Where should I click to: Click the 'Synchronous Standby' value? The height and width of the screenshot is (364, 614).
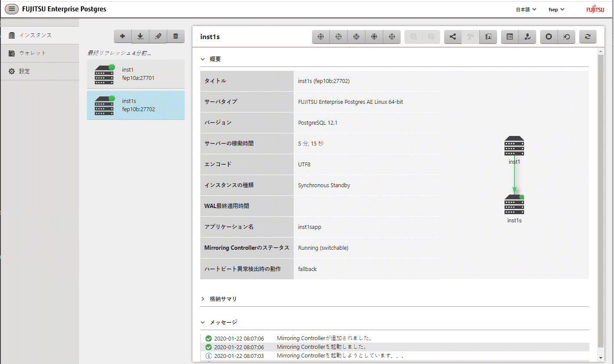click(324, 185)
